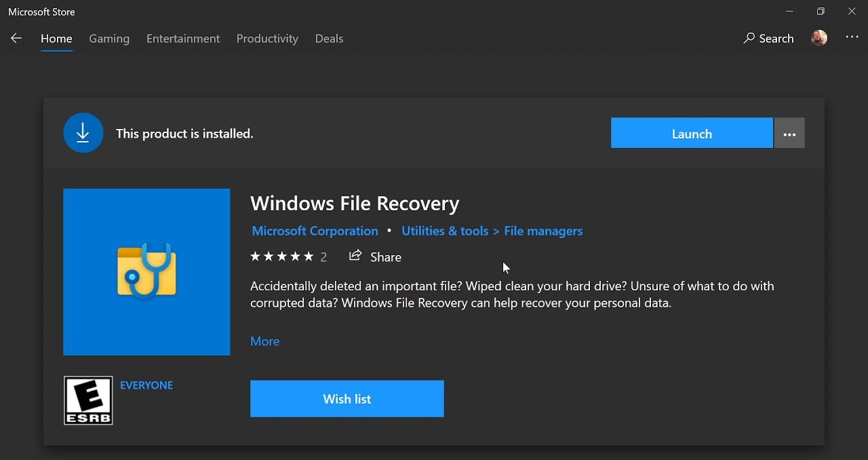Image resolution: width=868 pixels, height=460 pixels.
Task: Open File managers category link
Action: coord(543,231)
